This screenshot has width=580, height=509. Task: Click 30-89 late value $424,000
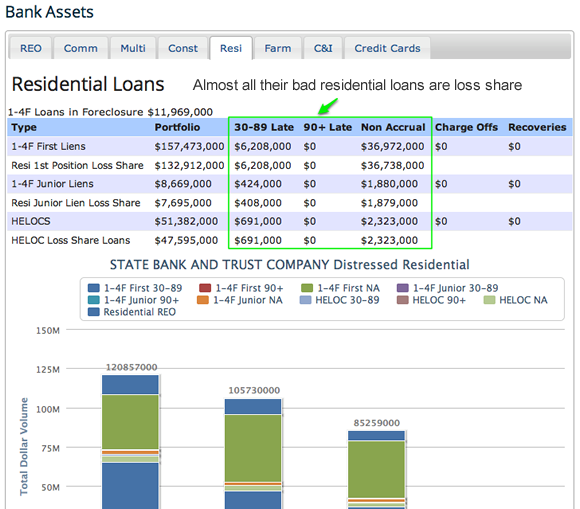tap(258, 184)
